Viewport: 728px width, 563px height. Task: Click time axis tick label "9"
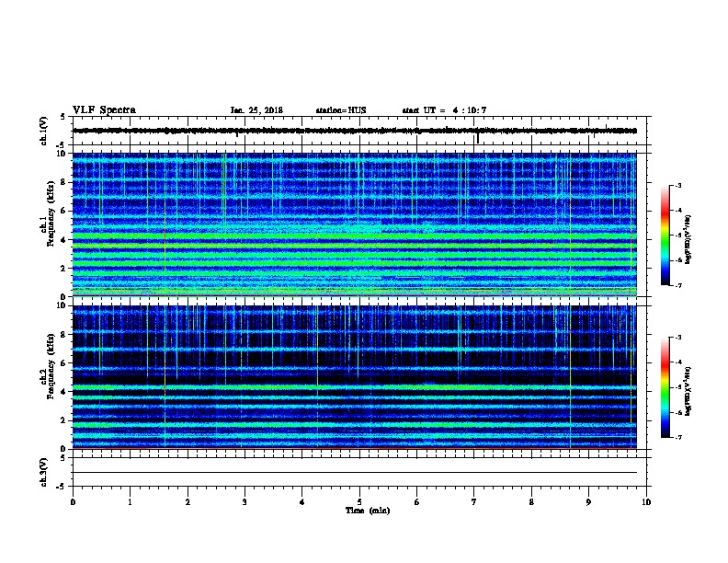[x=588, y=501]
